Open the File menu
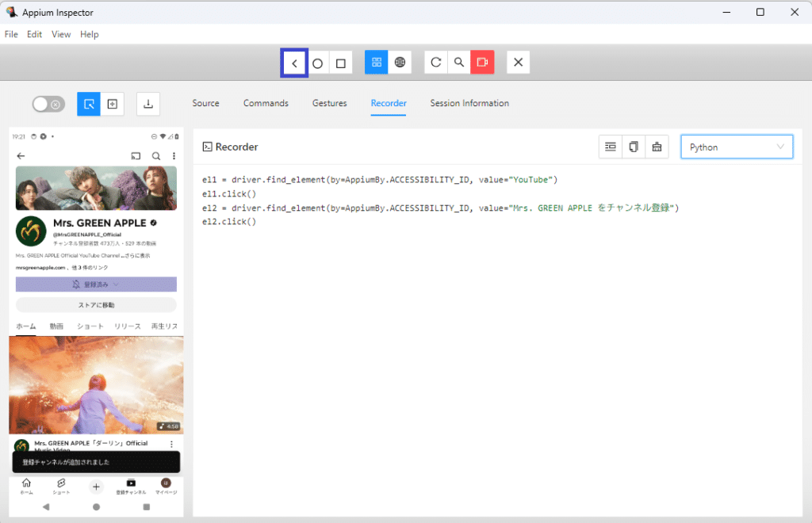Screen dimensions: 812x523 pyautogui.click(x=11, y=34)
